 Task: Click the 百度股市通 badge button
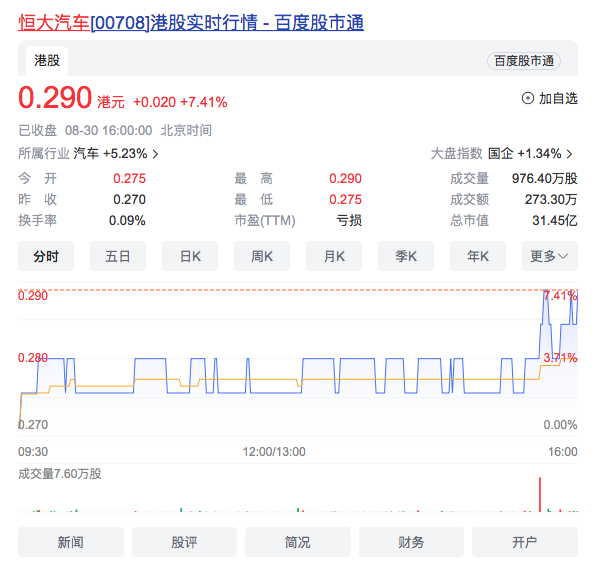click(x=524, y=61)
